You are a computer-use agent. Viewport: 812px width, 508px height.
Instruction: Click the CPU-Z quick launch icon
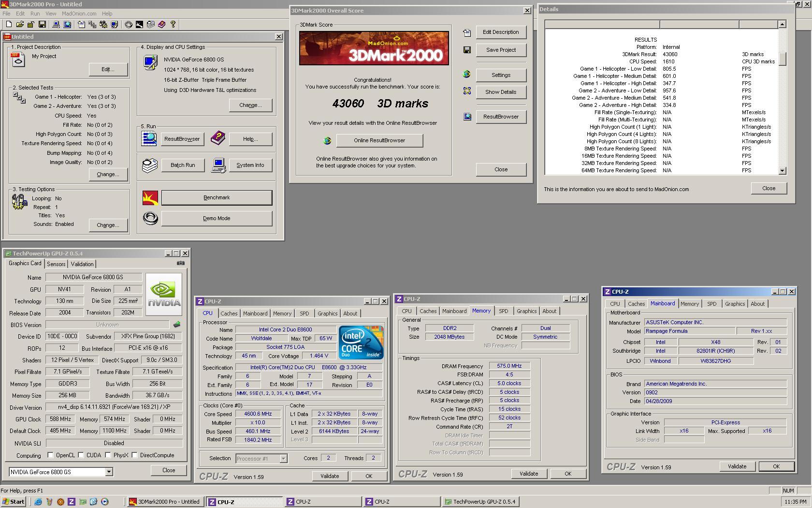click(x=72, y=502)
